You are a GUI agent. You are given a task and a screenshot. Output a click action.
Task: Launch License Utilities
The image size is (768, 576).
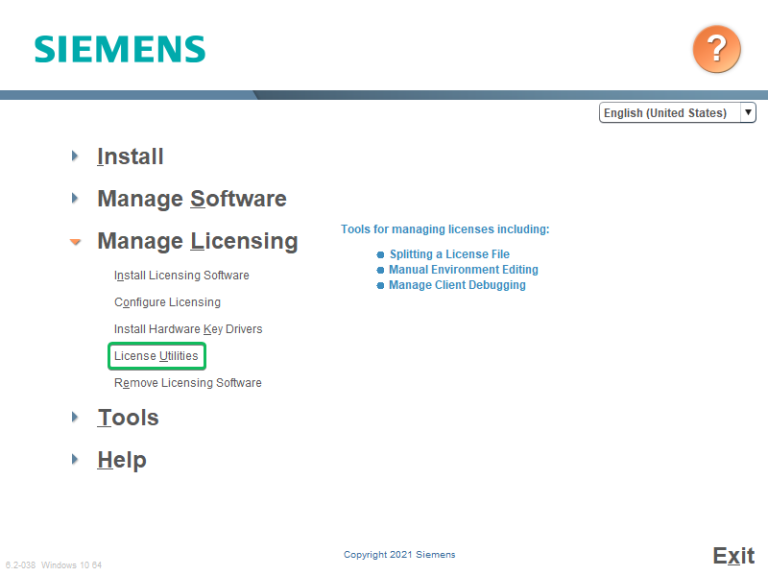(x=156, y=356)
